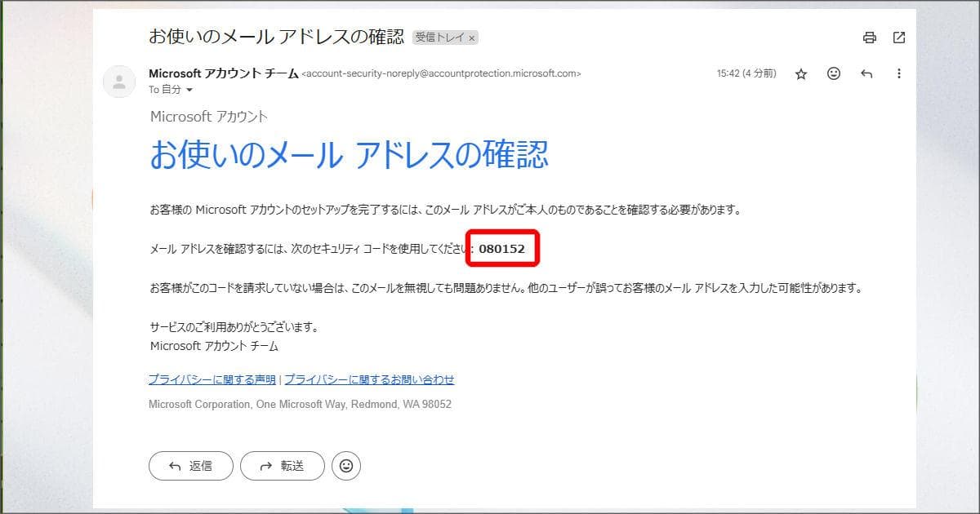Click サービスのご利用ありがとうございます text

[x=234, y=327]
